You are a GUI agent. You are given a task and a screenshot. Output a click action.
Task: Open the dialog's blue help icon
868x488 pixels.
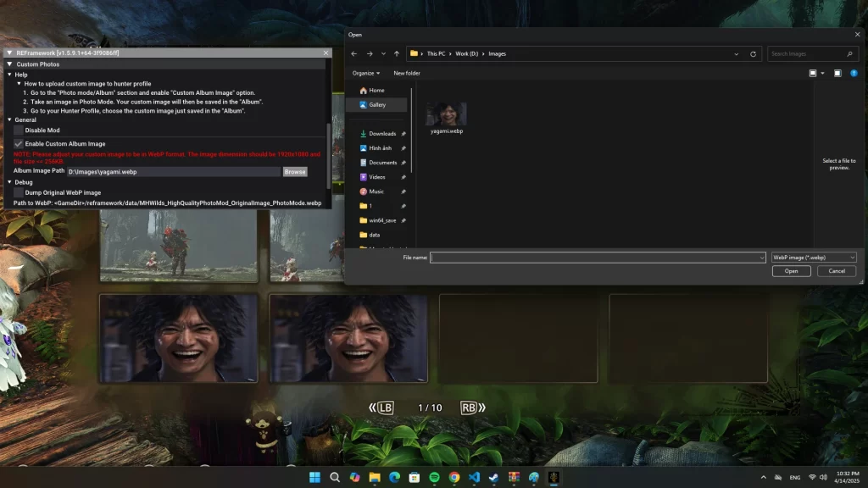pos(854,73)
